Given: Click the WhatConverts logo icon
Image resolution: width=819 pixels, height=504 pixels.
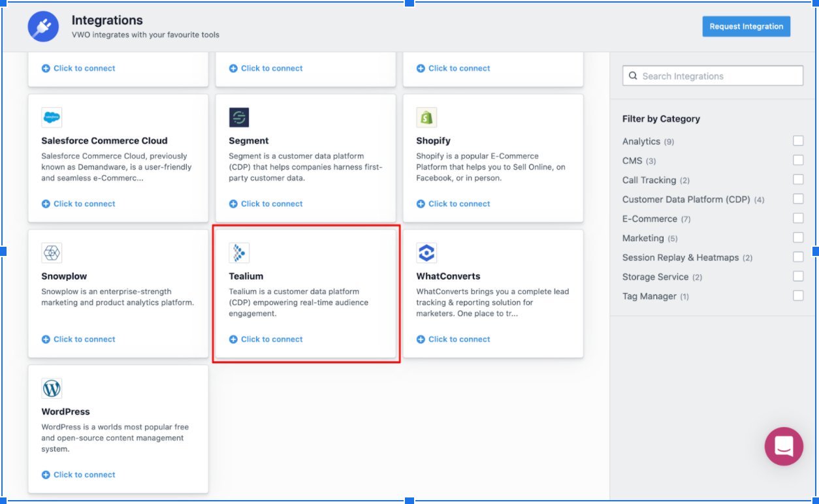Looking at the screenshot, I should 426,253.
